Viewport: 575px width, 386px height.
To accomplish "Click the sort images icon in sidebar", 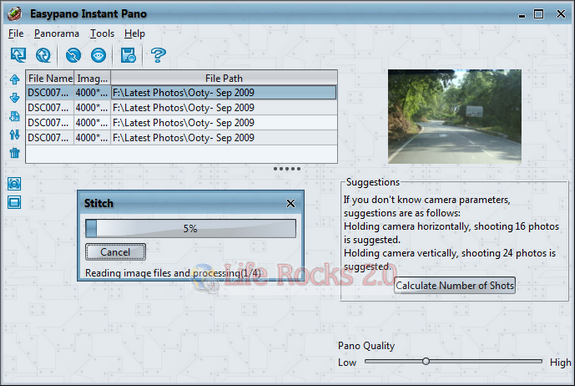I will [x=15, y=135].
